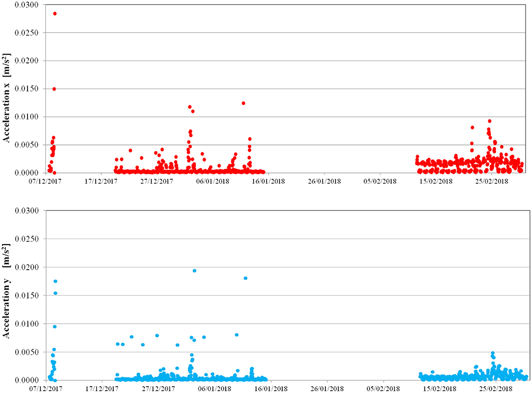Viewport: 532px width, 393px height.
Task: Click 15/02/2018 date under the blue chart
Action: point(440,389)
